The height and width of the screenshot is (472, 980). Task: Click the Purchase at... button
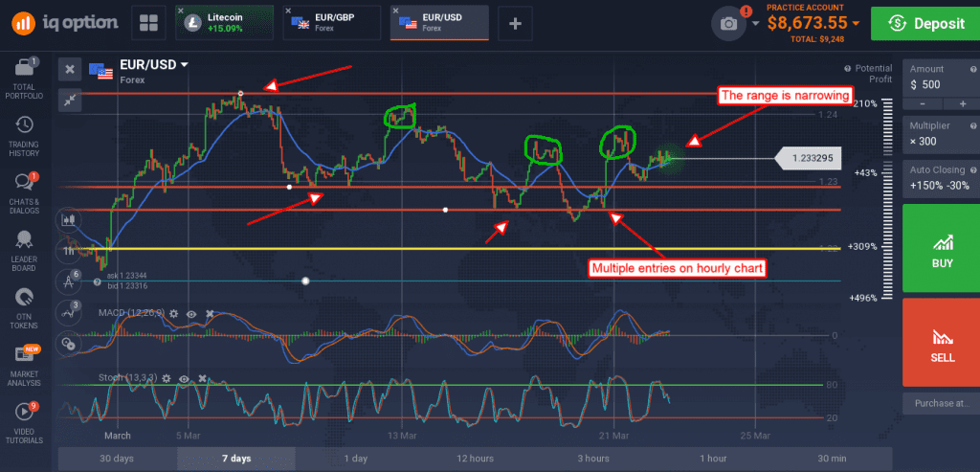(941, 403)
